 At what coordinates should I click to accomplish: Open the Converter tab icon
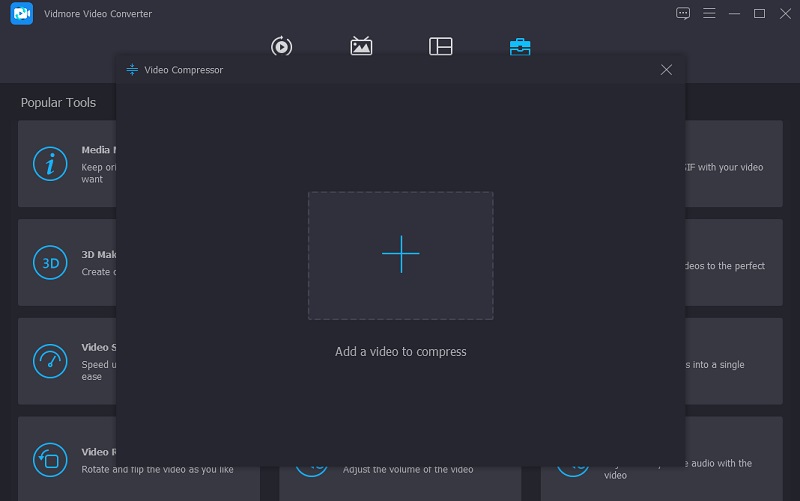tap(281, 46)
